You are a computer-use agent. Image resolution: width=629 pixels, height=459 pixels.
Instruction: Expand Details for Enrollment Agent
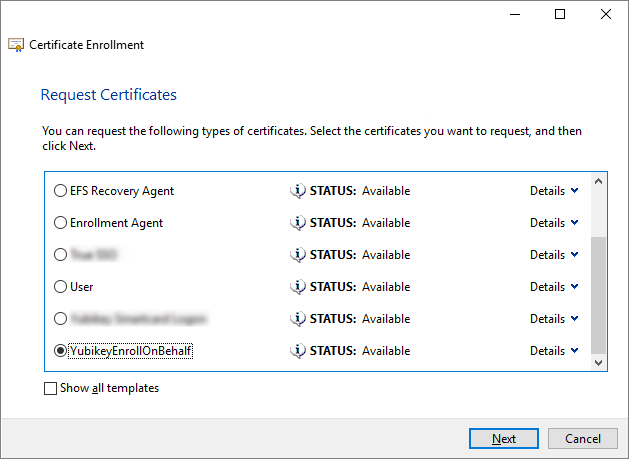pyautogui.click(x=554, y=223)
